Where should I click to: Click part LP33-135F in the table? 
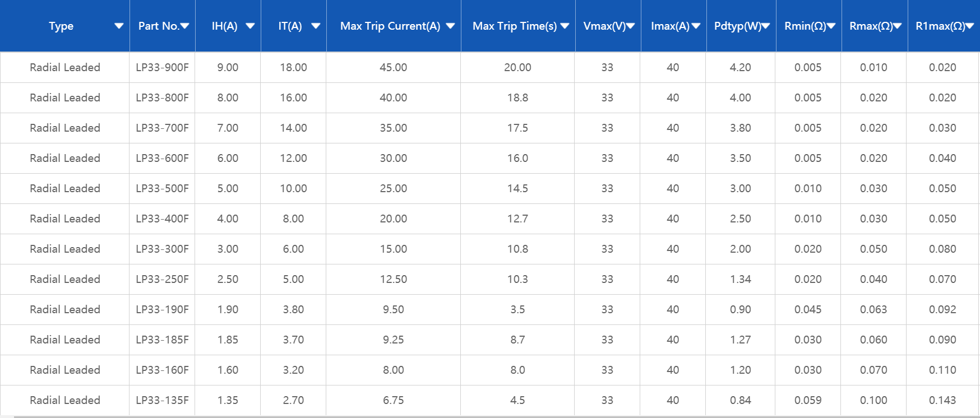162,400
